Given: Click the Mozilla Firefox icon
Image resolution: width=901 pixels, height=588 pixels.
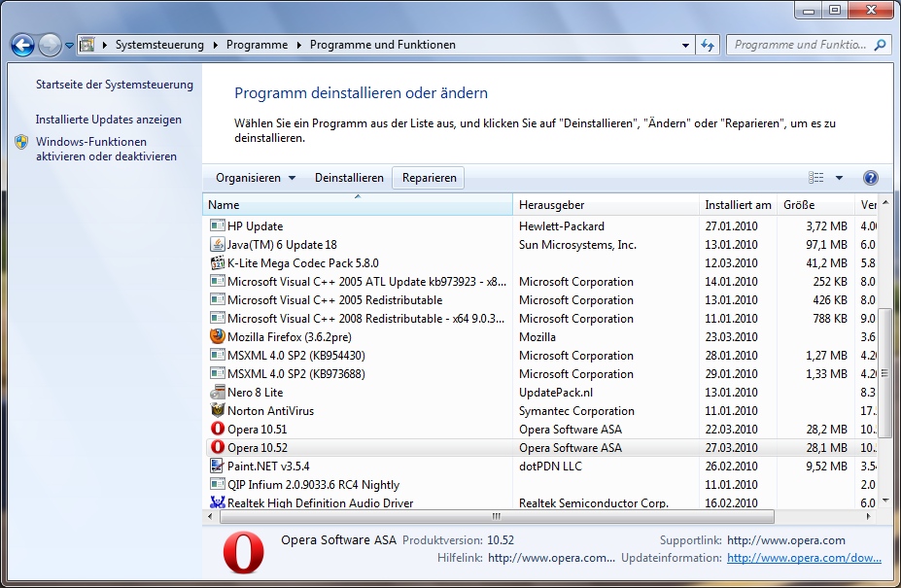Looking at the screenshot, I should click(x=217, y=336).
